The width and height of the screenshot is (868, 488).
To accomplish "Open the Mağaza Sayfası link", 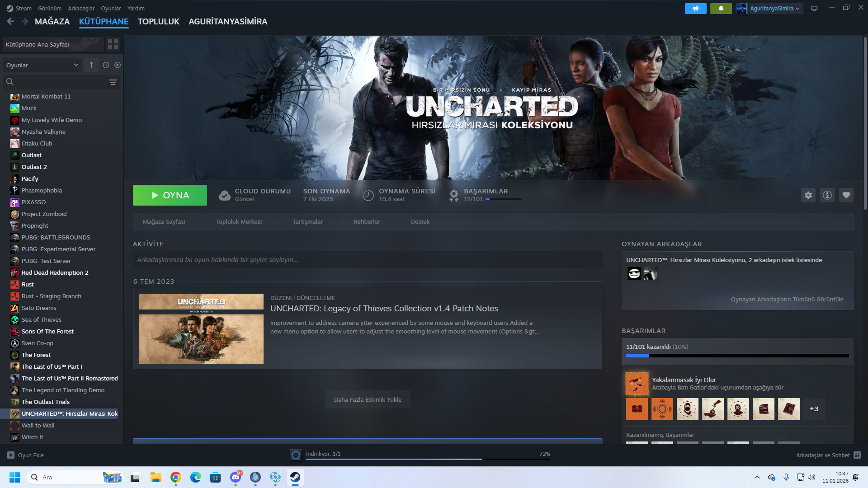I will 164,221.
